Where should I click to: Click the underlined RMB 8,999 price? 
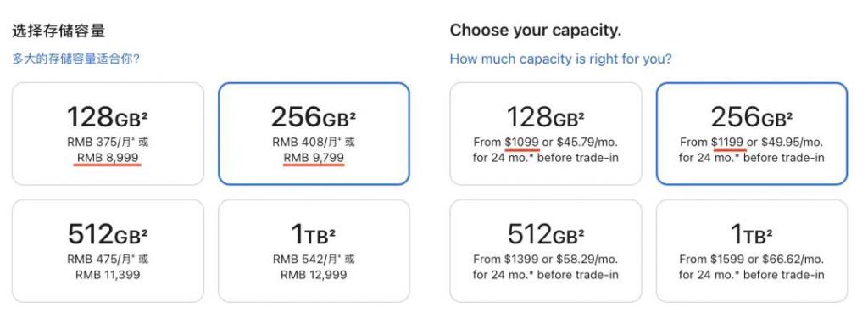point(108,158)
